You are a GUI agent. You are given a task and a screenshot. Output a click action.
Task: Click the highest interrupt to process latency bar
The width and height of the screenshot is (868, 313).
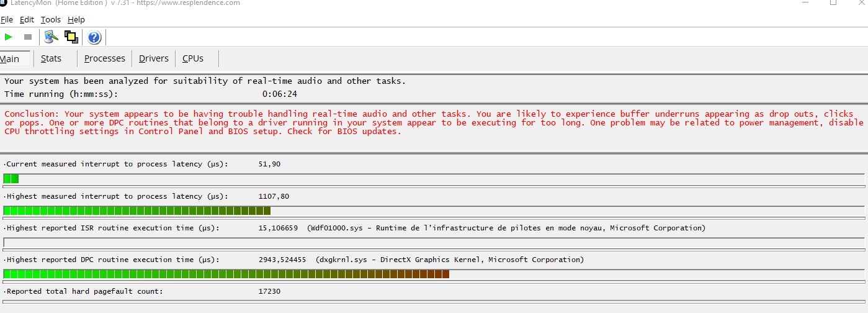[136, 211]
